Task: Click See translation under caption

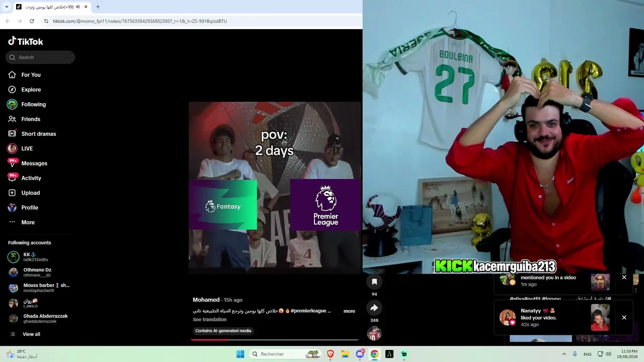Action: click(209, 319)
